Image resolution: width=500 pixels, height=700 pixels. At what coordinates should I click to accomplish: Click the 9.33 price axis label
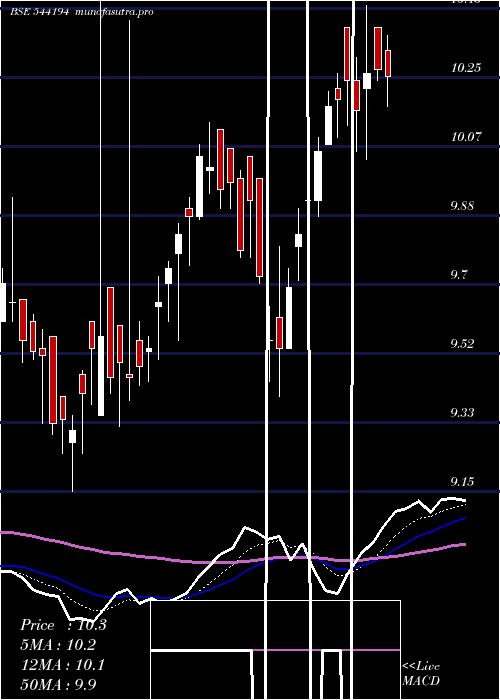[x=462, y=412]
